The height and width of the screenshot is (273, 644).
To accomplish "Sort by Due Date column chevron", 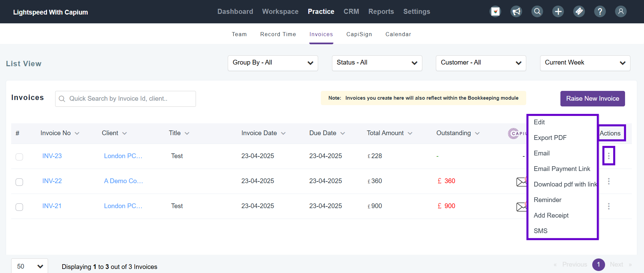I will pyautogui.click(x=343, y=133).
